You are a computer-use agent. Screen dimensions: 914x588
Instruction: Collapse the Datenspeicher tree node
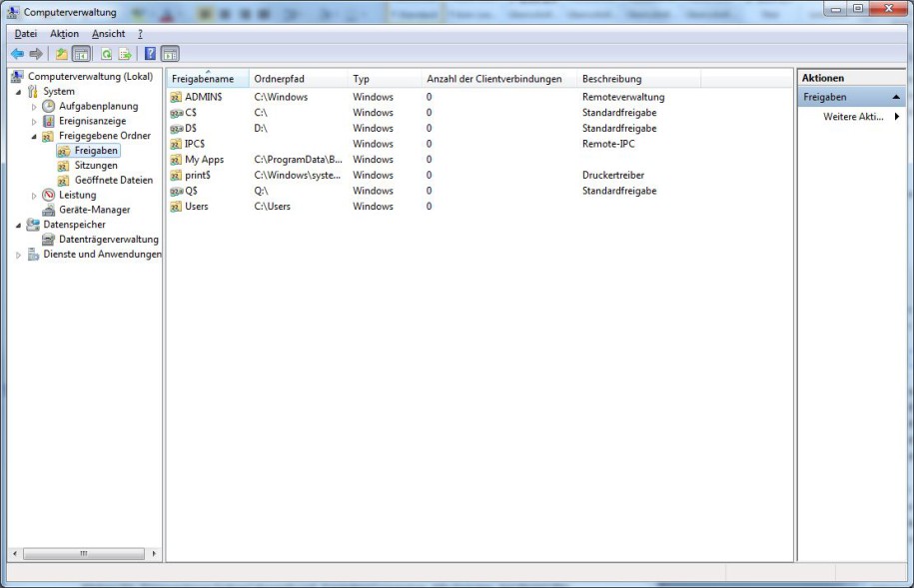[x=19, y=225]
